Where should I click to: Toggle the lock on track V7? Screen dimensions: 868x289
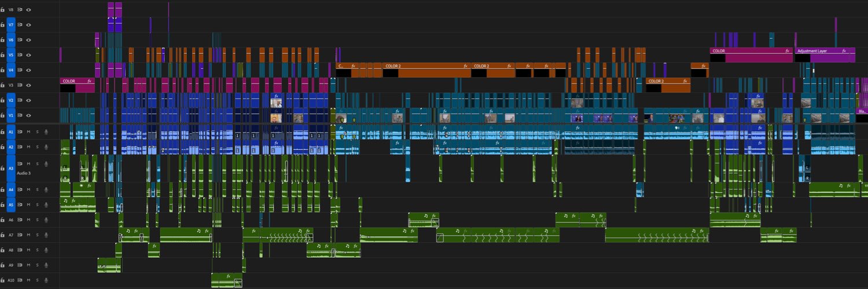point(3,24)
